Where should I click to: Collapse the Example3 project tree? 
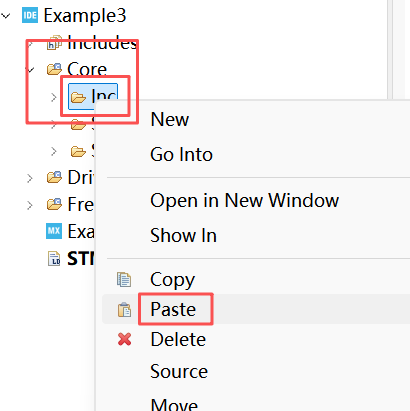(6, 16)
